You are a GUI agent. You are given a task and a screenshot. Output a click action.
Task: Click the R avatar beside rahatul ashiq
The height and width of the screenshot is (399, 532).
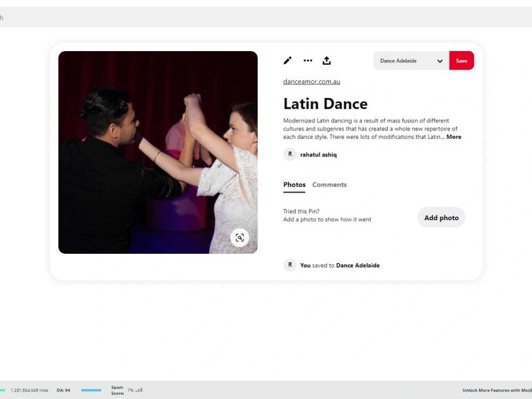[x=290, y=154]
